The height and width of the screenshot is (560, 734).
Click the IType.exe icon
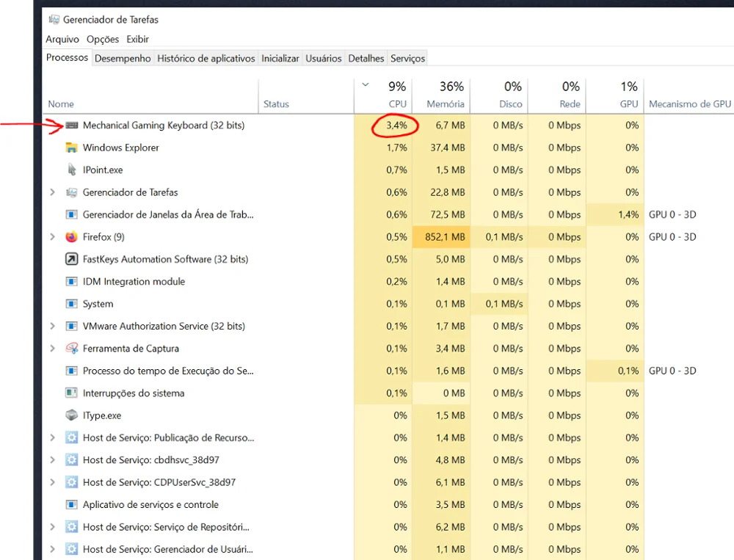tap(72, 415)
